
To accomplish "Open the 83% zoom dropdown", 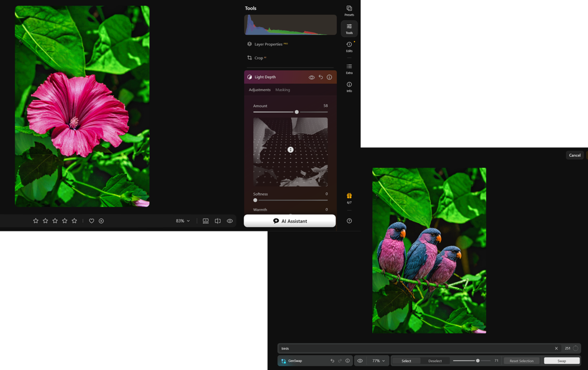I will point(183,221).
